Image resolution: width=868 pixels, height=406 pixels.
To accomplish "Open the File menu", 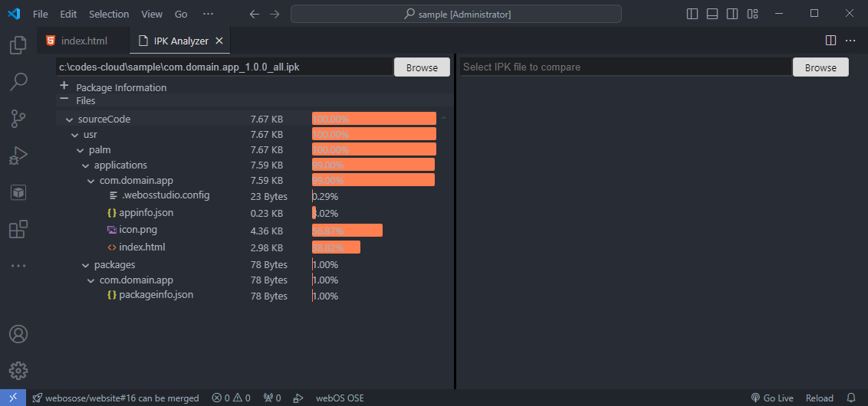I will coord(41,14).
